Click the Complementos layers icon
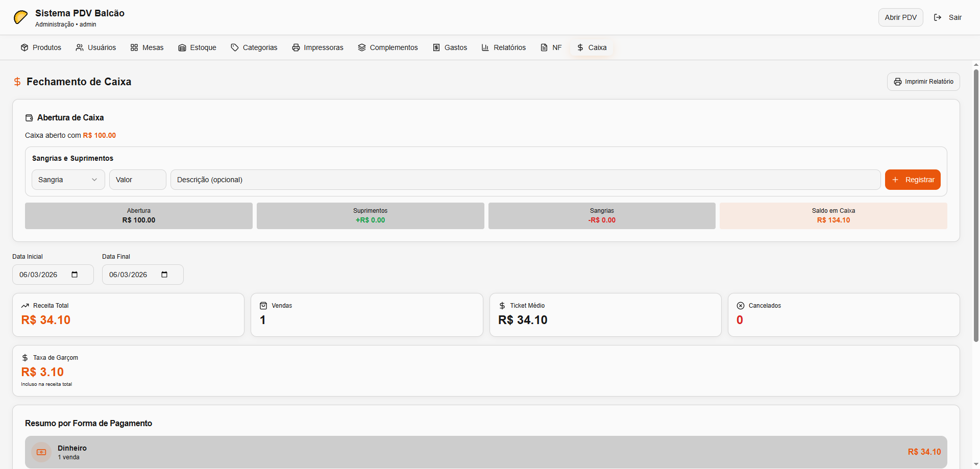The image size is (980, 469). (x=362, y=47)
